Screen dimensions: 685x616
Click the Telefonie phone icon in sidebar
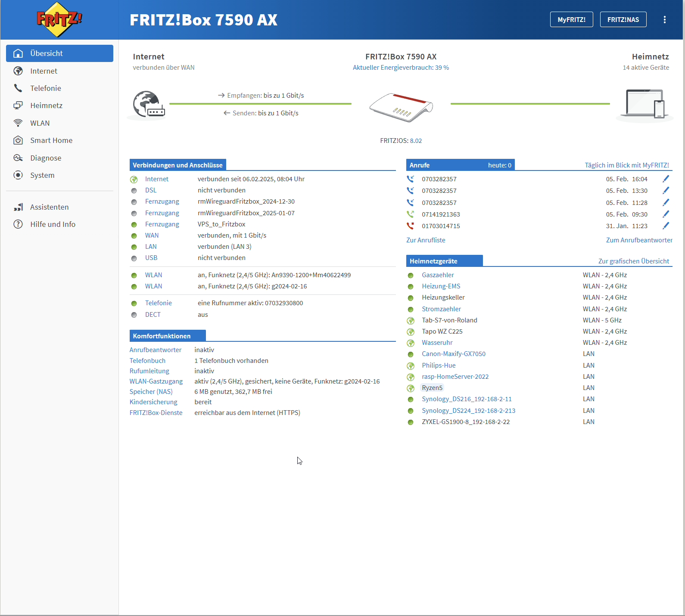click(x=18, y=88)
